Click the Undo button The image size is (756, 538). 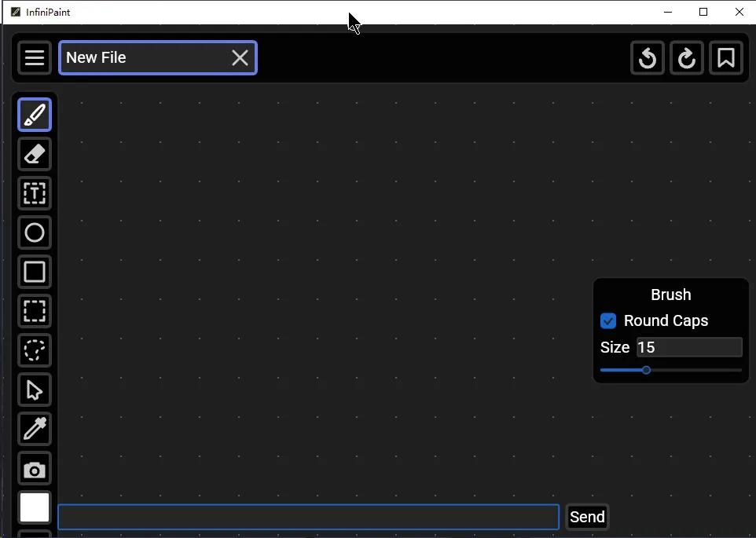(648, 58)
